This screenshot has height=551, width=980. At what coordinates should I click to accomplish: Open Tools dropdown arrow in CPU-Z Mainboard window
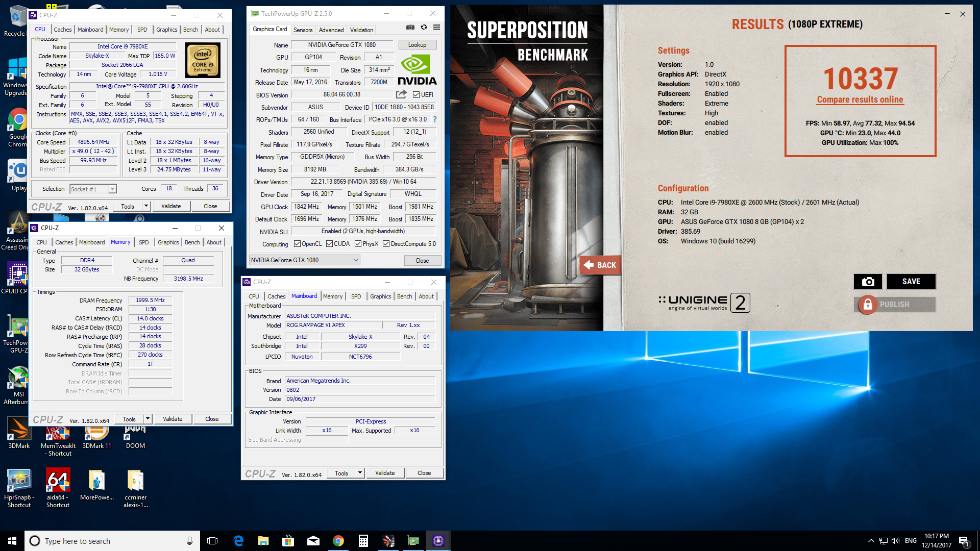pyautogui.click(x=360, y=473)
